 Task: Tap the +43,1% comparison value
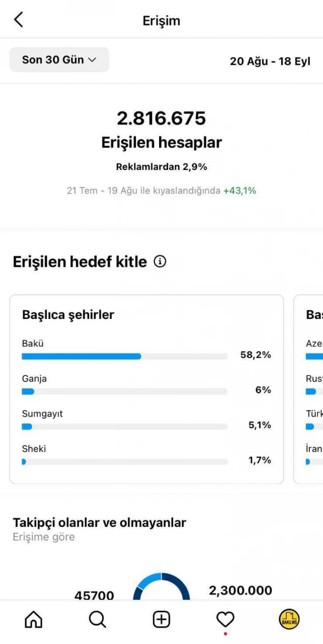click(x=240, y=191)
